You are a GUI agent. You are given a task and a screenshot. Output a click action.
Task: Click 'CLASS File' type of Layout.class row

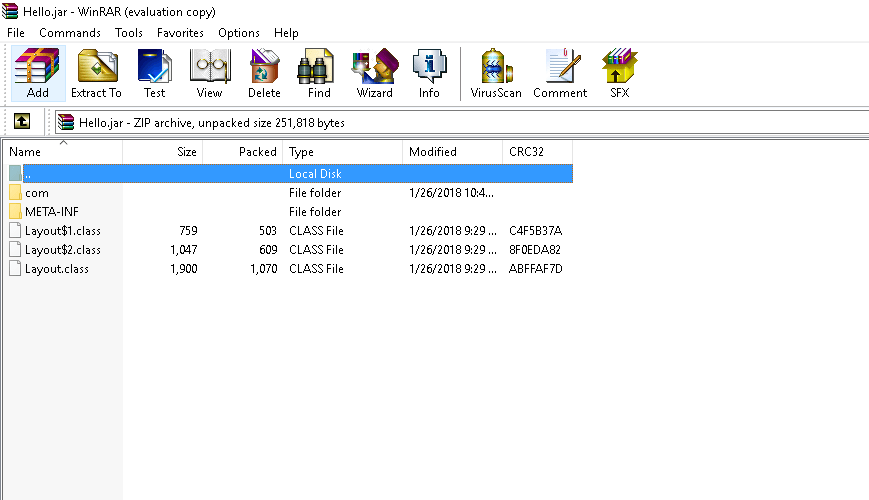pos(316,269)
